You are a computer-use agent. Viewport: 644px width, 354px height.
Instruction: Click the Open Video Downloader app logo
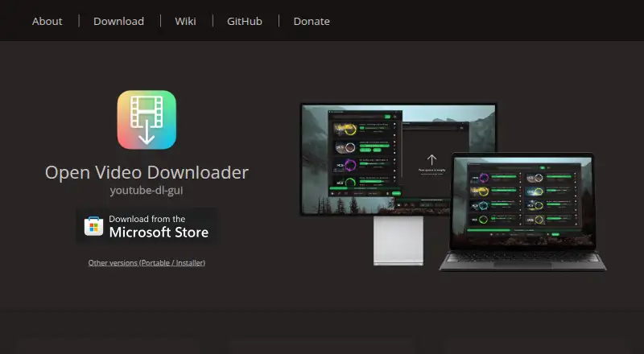(x=147, y=120)
